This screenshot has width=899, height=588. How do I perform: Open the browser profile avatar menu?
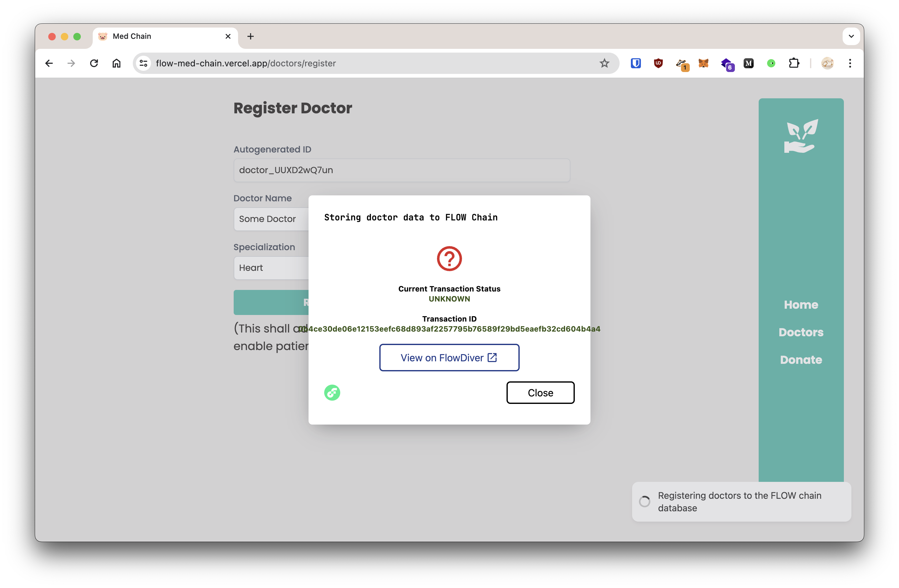(827, 64)
